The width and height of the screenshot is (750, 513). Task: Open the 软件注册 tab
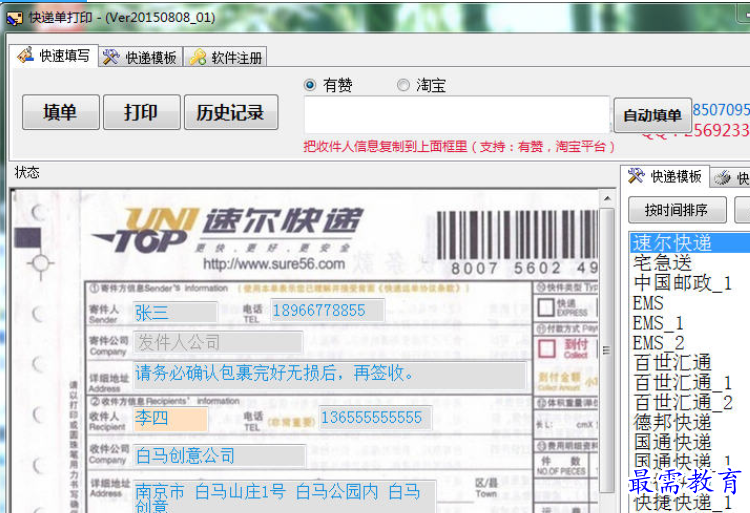pyautogui.click(x=225, y=57)
